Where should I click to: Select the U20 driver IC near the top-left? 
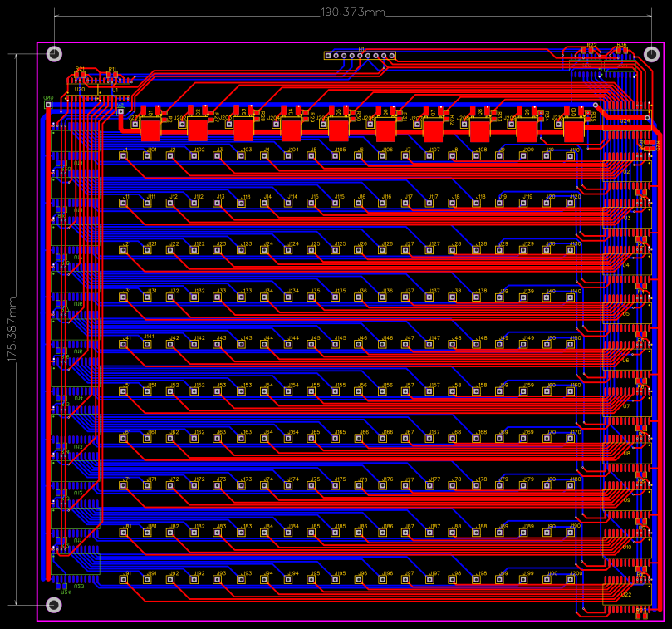pos(79,89)
